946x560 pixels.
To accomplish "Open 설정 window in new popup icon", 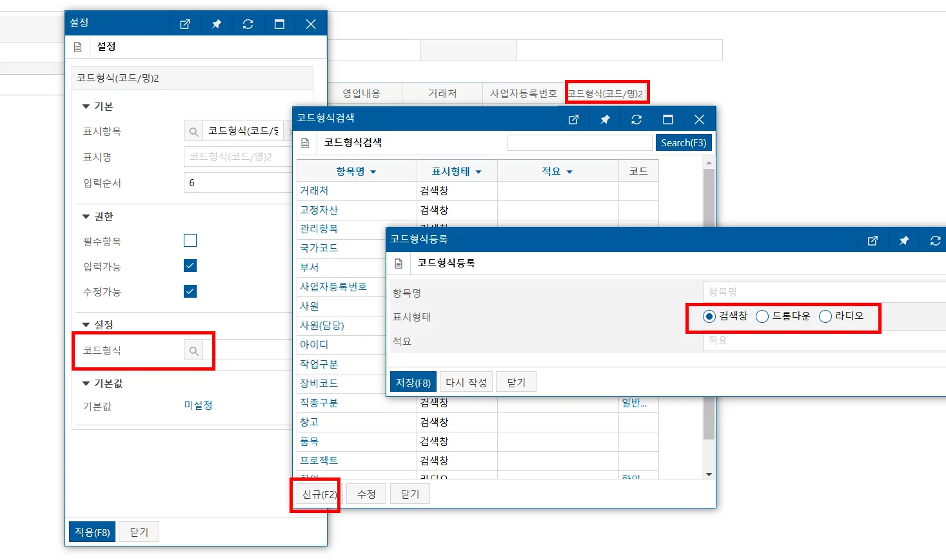I will coord(185,24).
